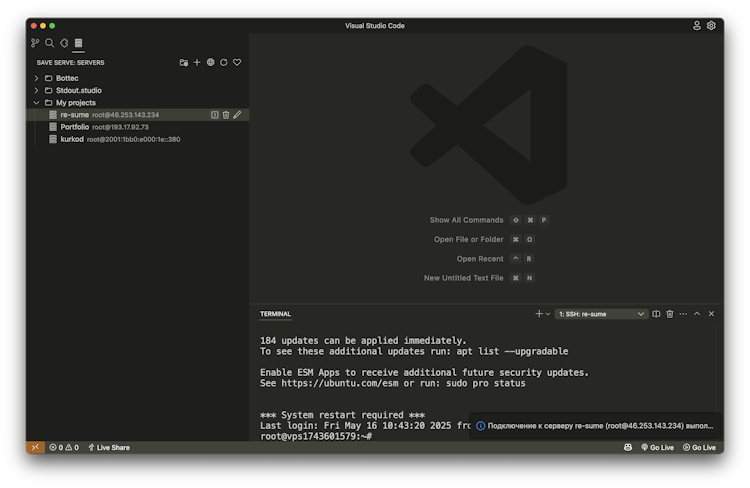
Task: Maximize the terminal panel size
Action: point(697,314)
